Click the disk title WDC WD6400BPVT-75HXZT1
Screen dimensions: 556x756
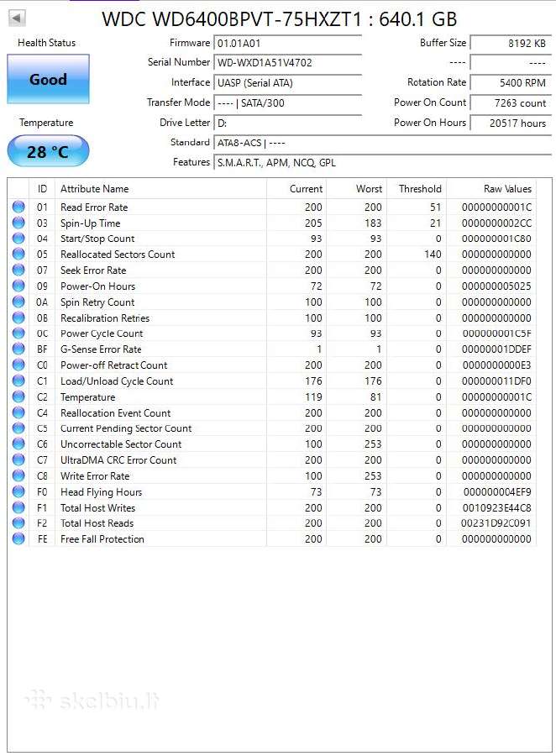(232, 19)
